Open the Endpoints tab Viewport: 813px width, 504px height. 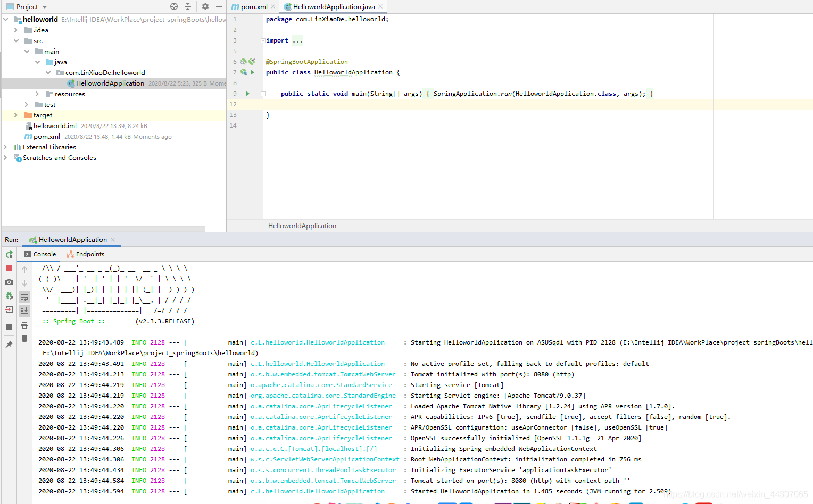point(85,254)
